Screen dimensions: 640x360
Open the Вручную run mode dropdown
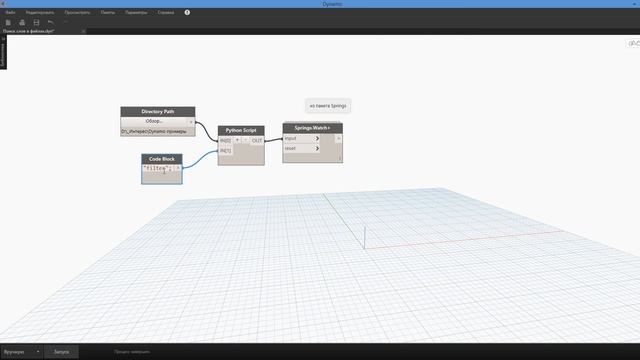point(22,351)
